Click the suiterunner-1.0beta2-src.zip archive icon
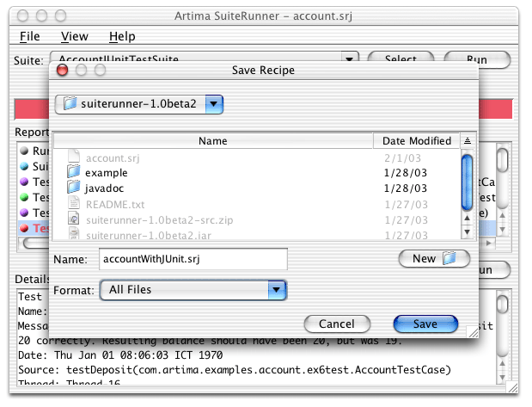Screen dimensions: 532x407 [74, 218]
